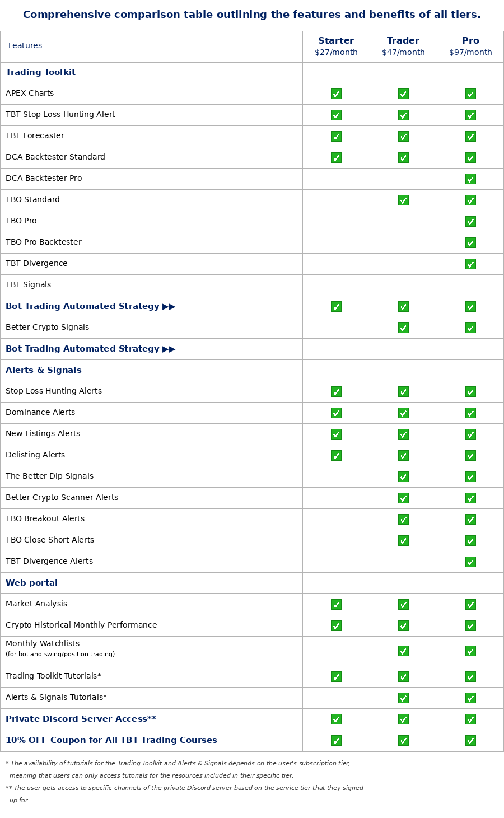Click 10% OFF Coupon for TBT Courses
Screen dimensions: 504x818
[x=111, y=740]
